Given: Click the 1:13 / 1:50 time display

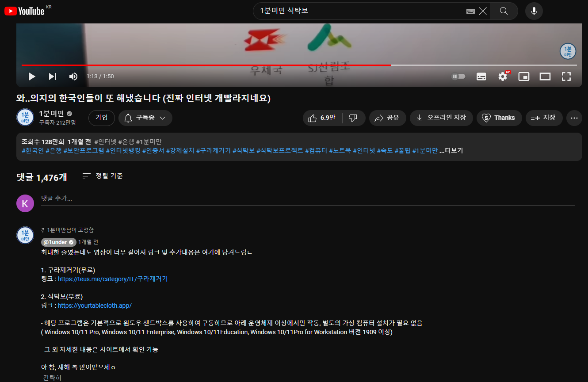Looking at the screenshot, I should 100,76.
